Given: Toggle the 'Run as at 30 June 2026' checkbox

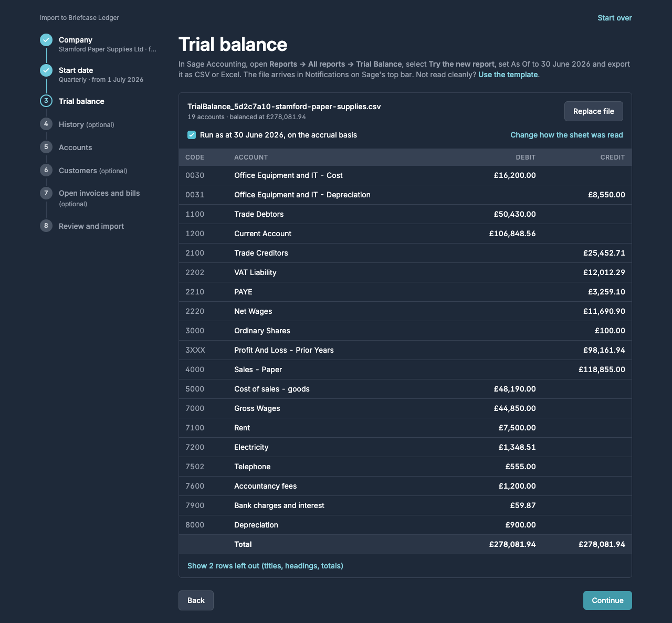Looking at the screenshot, I should [192, 135].
